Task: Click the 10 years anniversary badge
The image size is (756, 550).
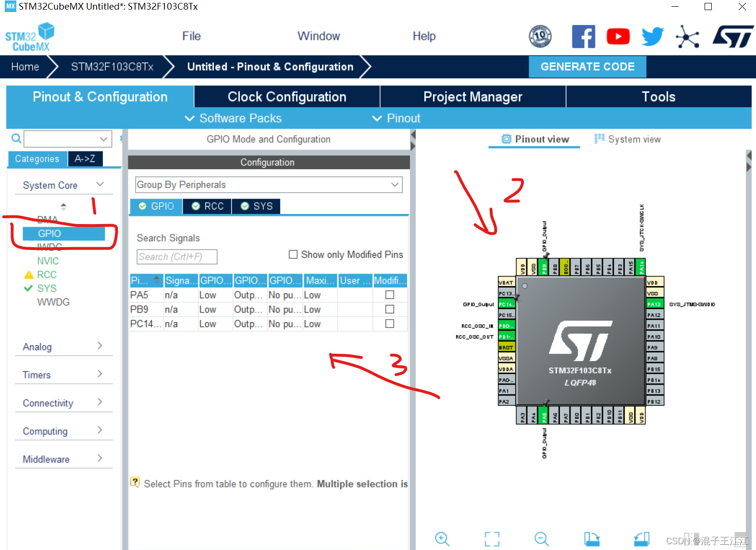Action: [x=540, y=36]
